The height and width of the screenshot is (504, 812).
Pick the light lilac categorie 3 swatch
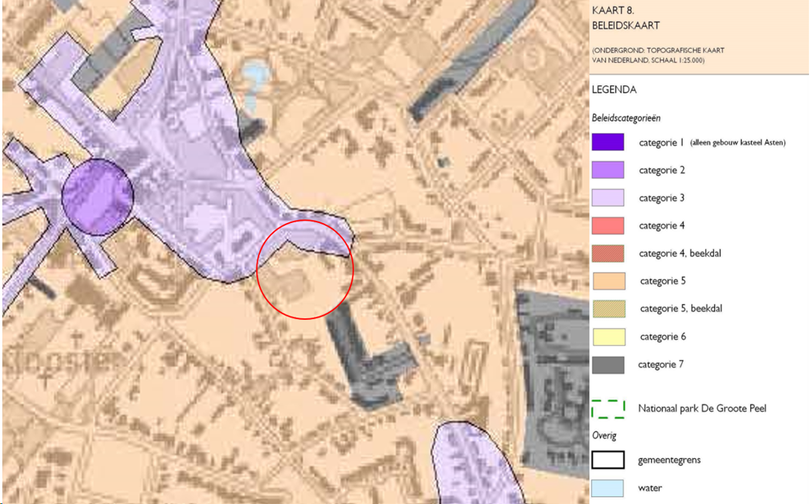pos(608,198)
